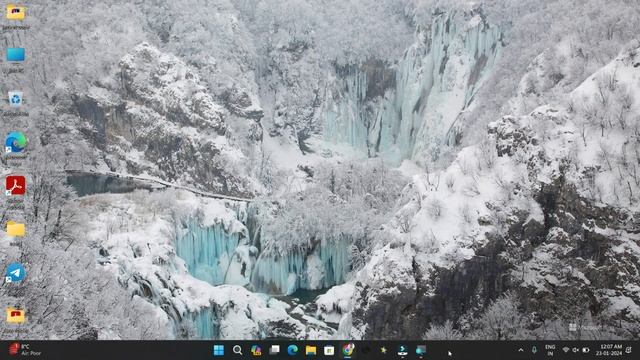Launch Microsoft Edge from the taskbar
This screenshot has height=360, width=640.
point(292,350)
